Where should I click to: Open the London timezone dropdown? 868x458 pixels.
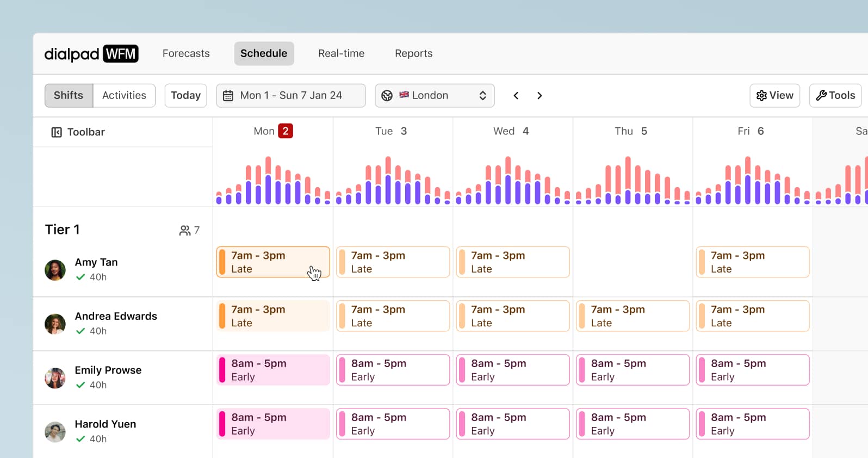click(x=435, y=96)
